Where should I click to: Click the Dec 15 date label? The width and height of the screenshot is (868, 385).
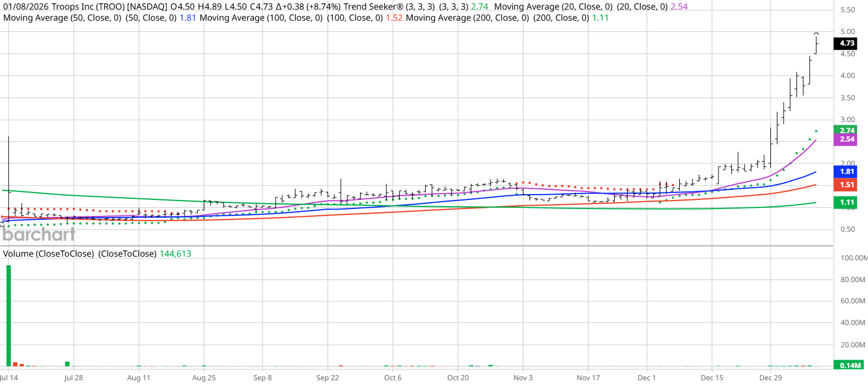[712, 378]
